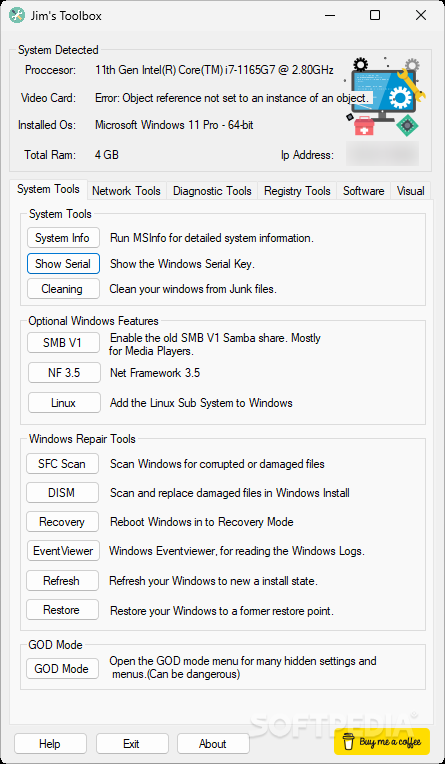
Task: Click the Total Ram value '4 GB'
Action: click(x=107, y=155)
